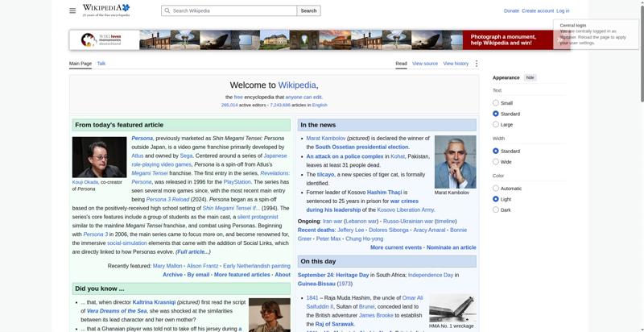This screenshot has width=644, height=332.
Task: Select Light color mode
Action: 496,199
